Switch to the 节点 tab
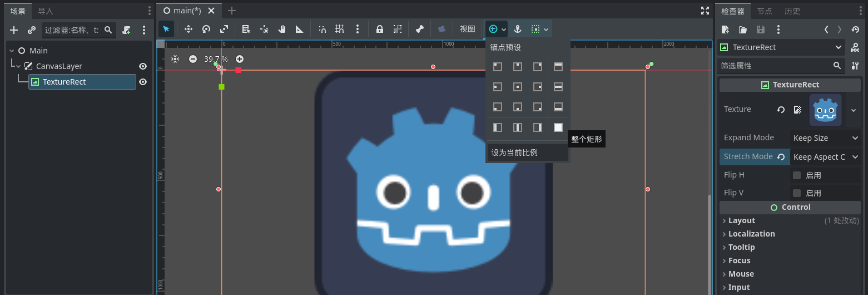The image size is (868, 295). click(x=765, y=11)
